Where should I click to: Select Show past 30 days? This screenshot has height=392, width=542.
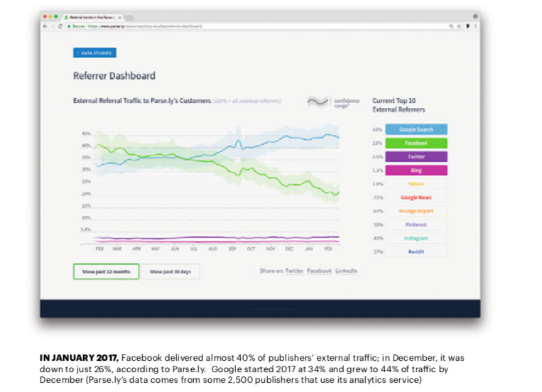tap(170, 272)
